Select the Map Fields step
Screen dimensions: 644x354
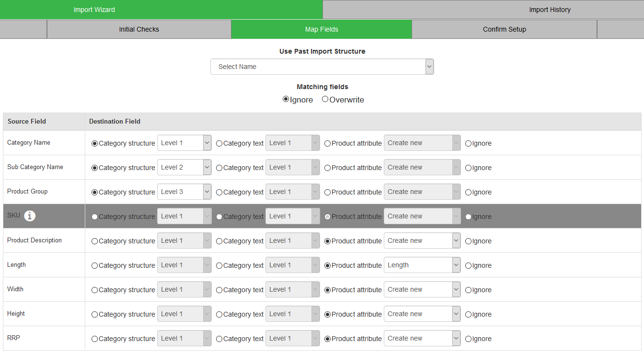(322, 29)
